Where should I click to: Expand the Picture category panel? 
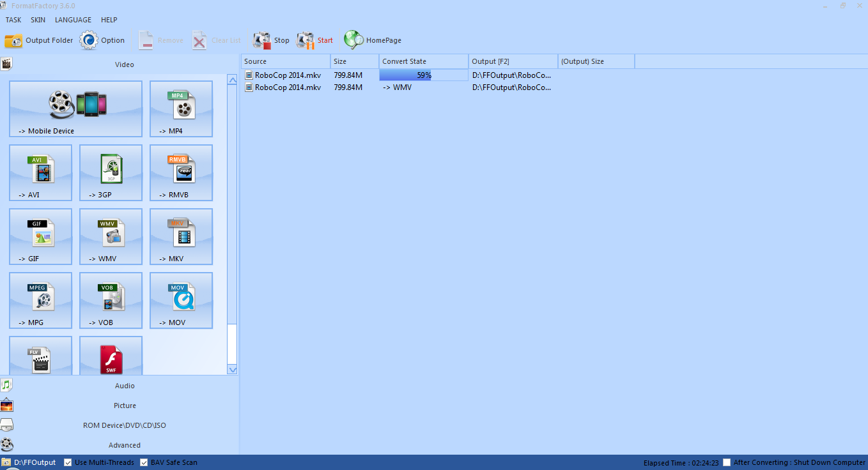coord(119,406)
